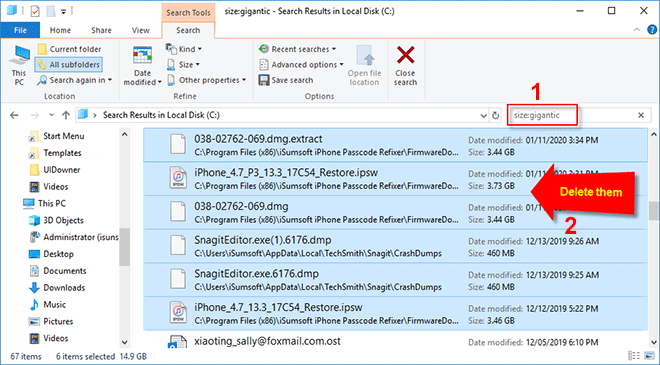The width and height of the screenshot is (660, 365).
Task: Select iPhone_4.7_P3_13.3_17C54_Restore.ipsw file
Action: [395, 179]
